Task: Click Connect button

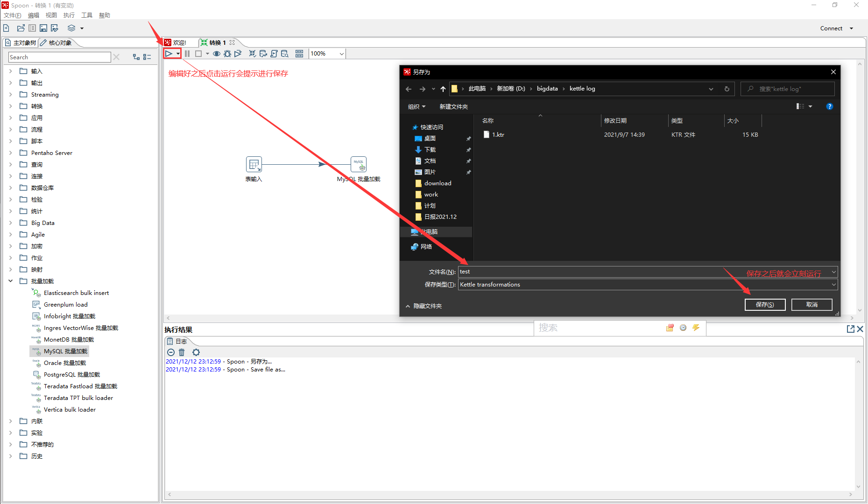Action: click(831, 28)
